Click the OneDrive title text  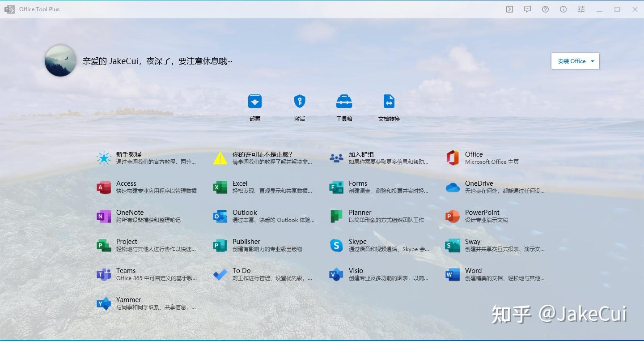479,183
